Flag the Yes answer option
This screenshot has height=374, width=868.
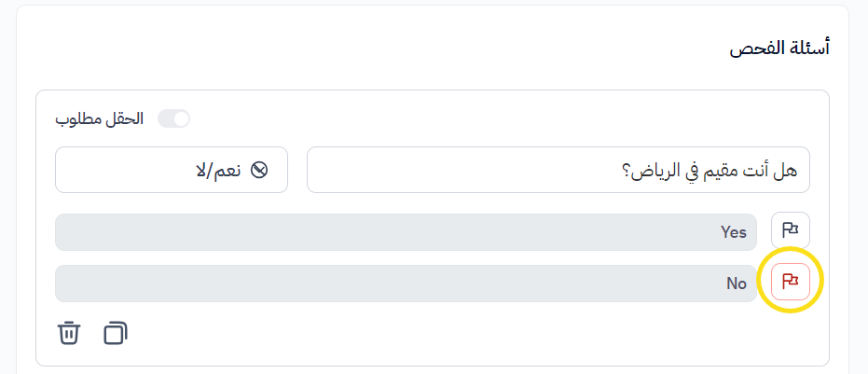tap(791, 230)
